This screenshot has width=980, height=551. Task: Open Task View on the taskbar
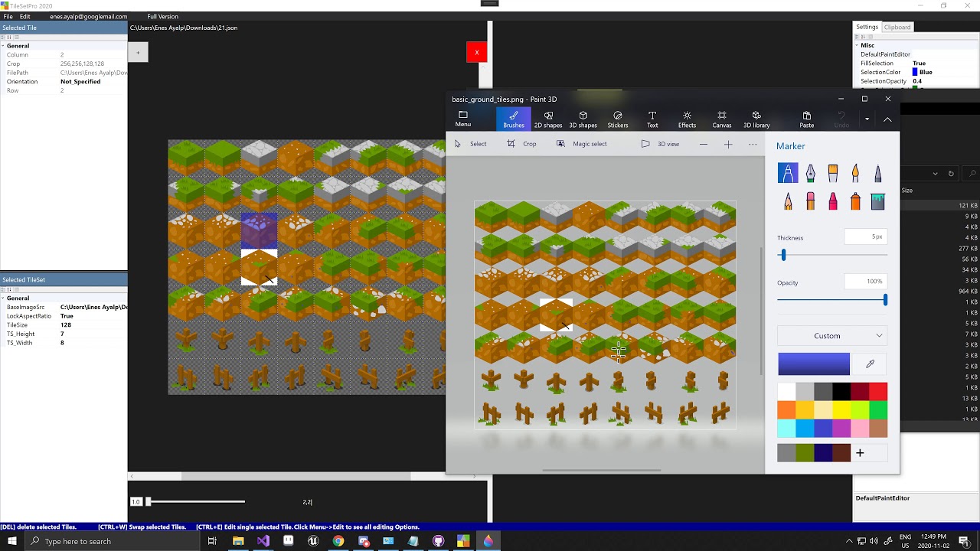pos(212,541)
